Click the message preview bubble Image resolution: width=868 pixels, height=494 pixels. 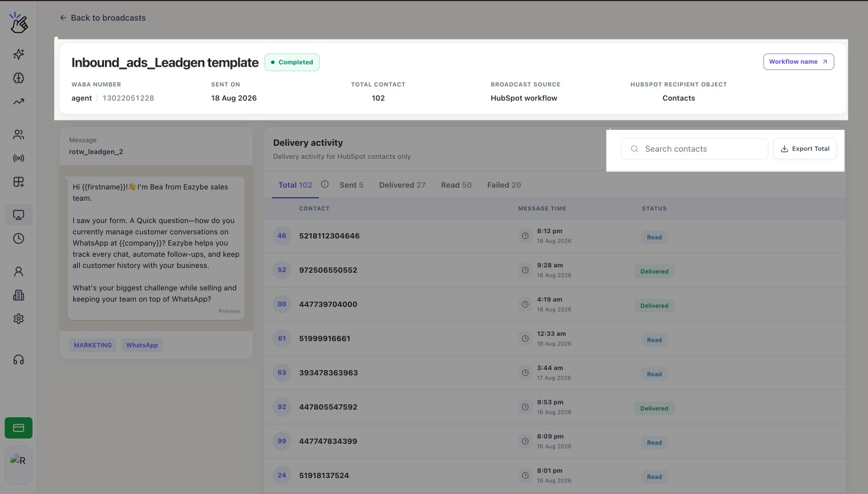tap(156, 248)
